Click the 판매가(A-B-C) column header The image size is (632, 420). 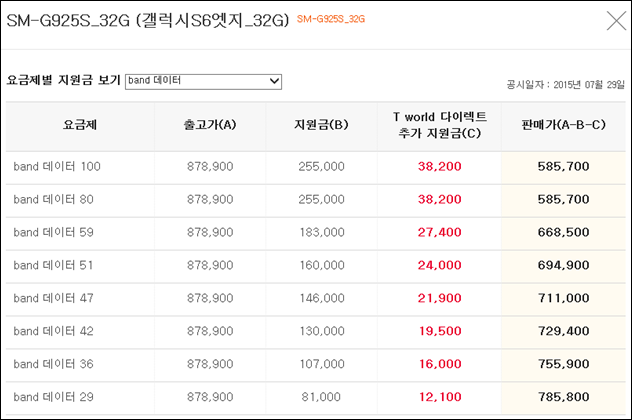point(563,125)
